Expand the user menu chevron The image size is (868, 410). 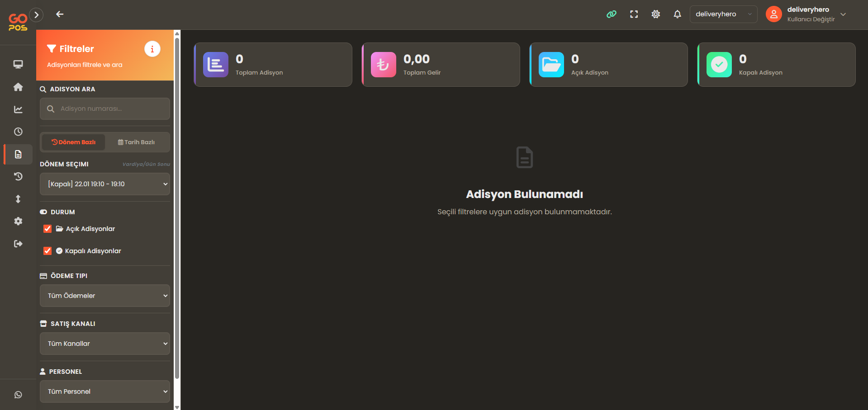843,14
